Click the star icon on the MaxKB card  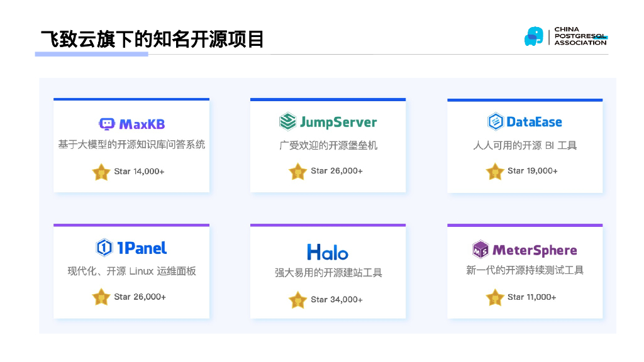click(101, 171)
